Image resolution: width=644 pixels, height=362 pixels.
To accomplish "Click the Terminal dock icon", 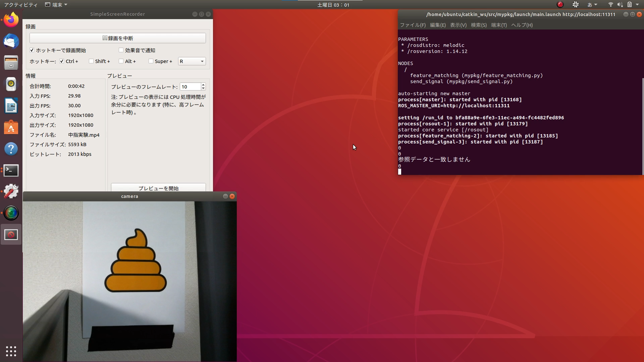I will tap(11, 170).
